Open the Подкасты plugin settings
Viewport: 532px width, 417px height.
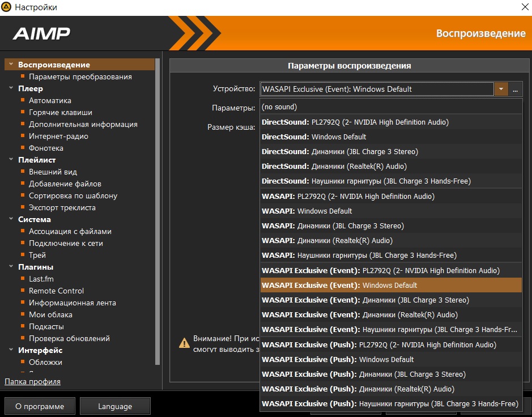point(46,326)
